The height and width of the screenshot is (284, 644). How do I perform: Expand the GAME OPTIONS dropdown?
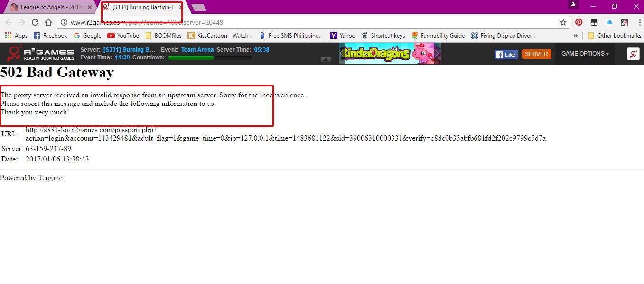(585, 54)
